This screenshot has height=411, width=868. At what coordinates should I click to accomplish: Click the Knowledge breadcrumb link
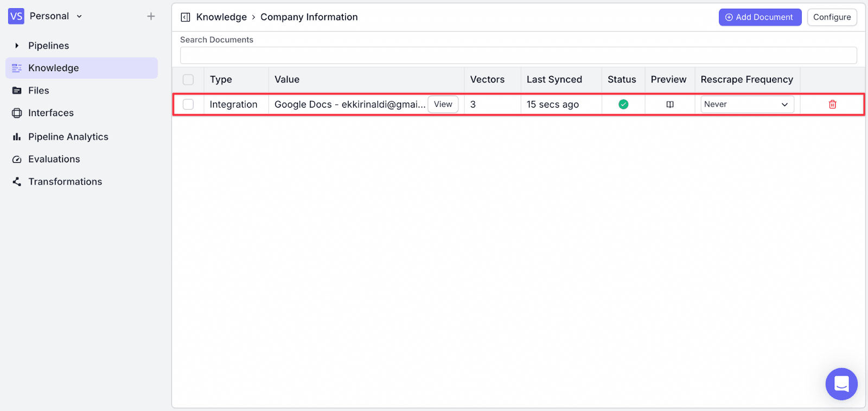pos(221,17)
